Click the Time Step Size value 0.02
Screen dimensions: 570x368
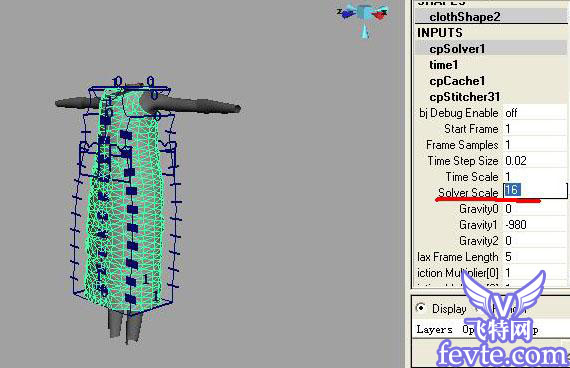tap(534, 161)
